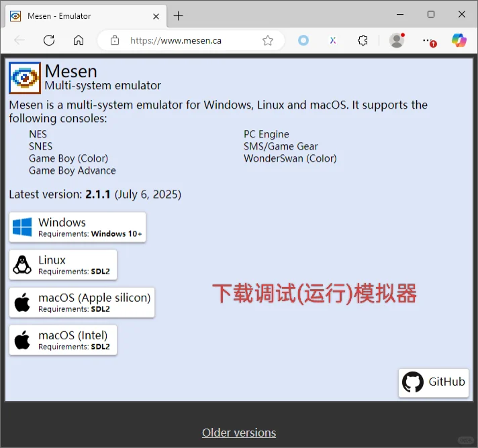478x448 pixels.
Task: Click the browser back arrow
Action: [x=19, y=40]
